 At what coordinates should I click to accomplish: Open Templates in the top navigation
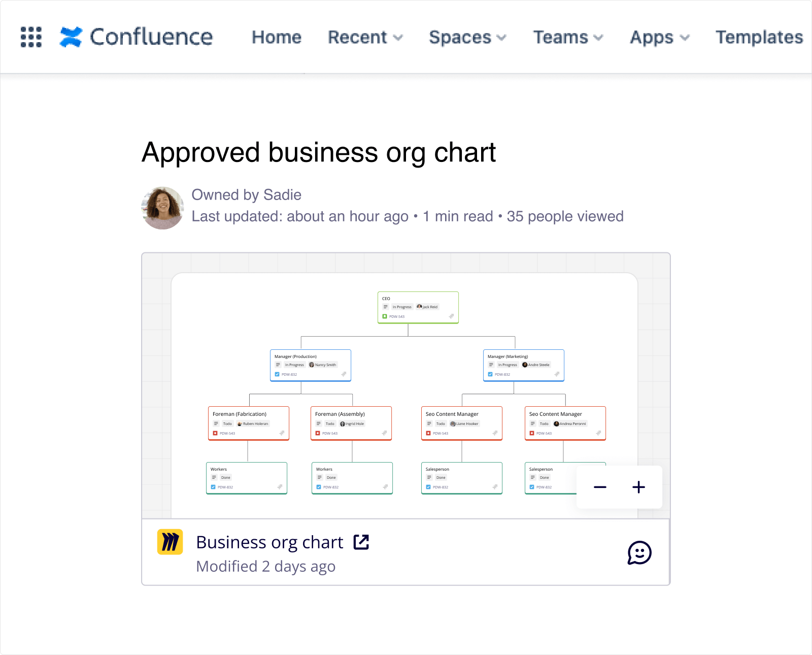tap(759, 37)
